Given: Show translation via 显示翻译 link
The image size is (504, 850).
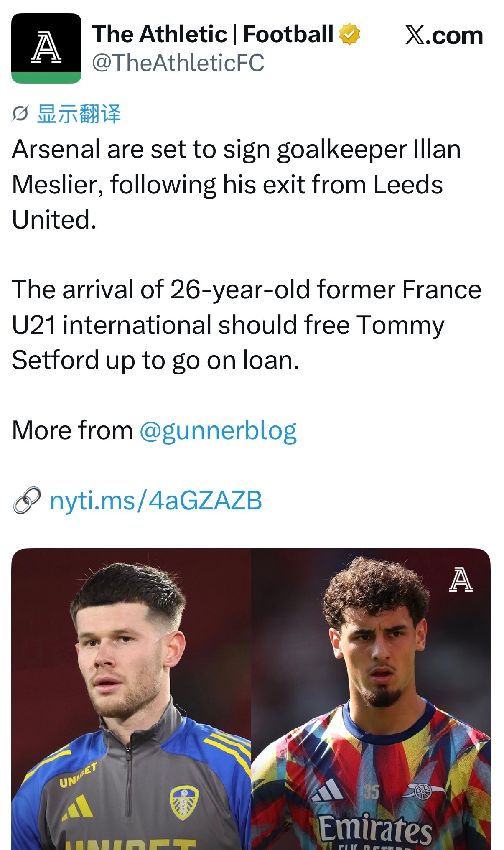Looking at the screenshot, I should (79, 114).
